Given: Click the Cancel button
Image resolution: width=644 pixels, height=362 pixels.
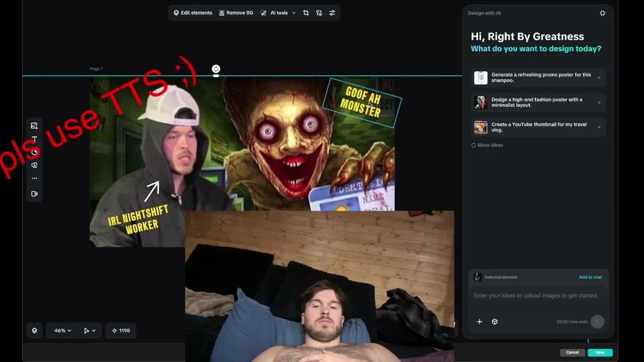Looking at the screenshot, I should [x=573, y=352].
